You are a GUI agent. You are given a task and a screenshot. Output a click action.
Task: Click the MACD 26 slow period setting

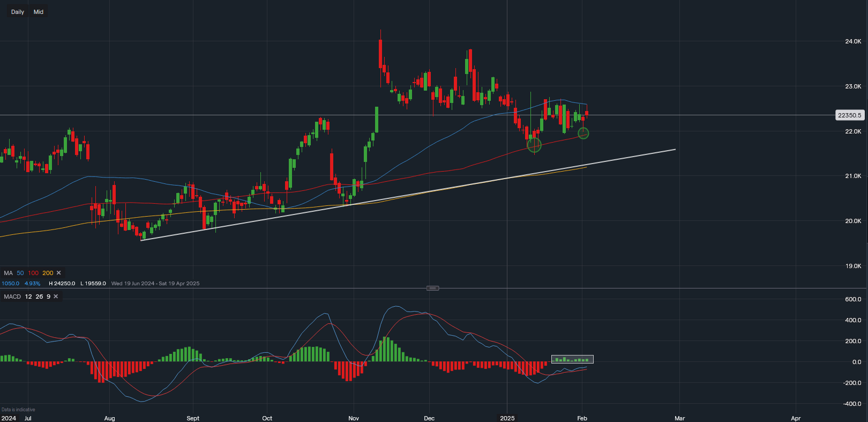[x=39, y=297]
